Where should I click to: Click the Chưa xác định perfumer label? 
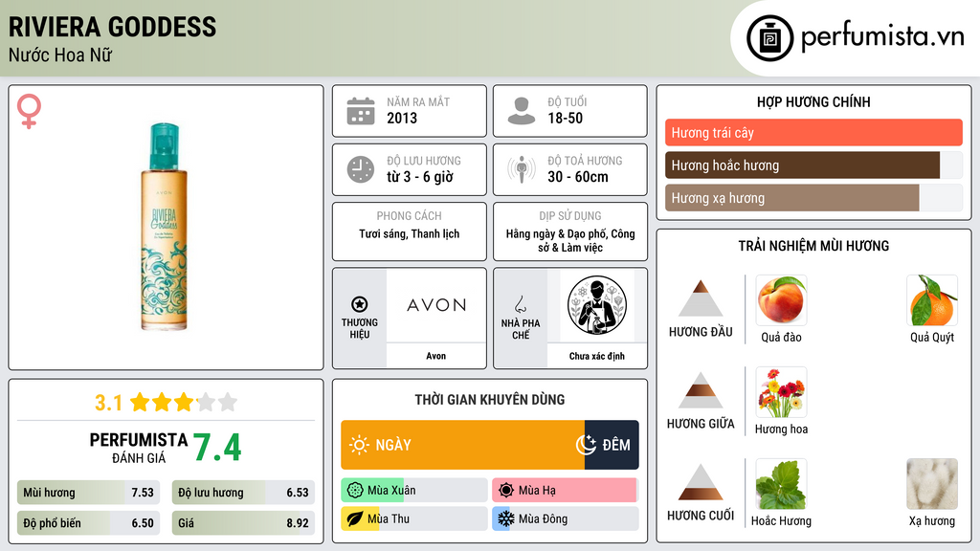[x=597, y=356]
